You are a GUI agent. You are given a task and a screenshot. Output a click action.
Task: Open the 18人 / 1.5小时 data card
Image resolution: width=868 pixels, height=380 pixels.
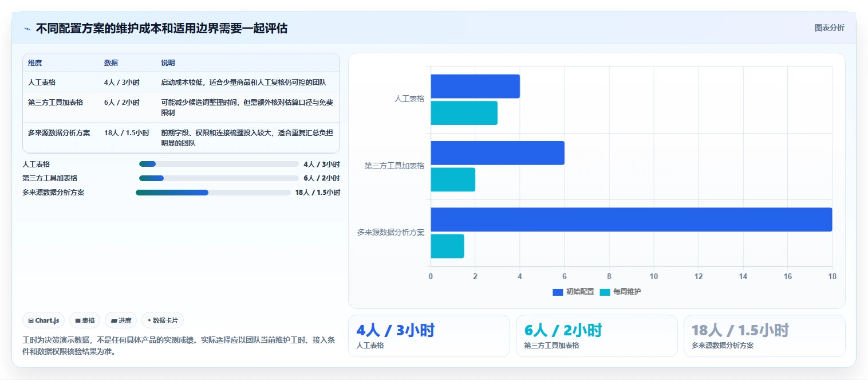764,336
